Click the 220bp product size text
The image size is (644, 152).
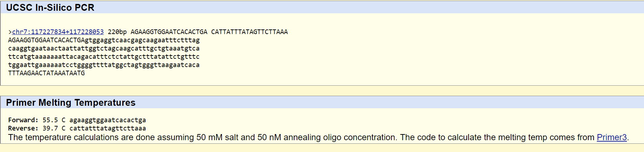pyautogui.click(x=117, y=32)
